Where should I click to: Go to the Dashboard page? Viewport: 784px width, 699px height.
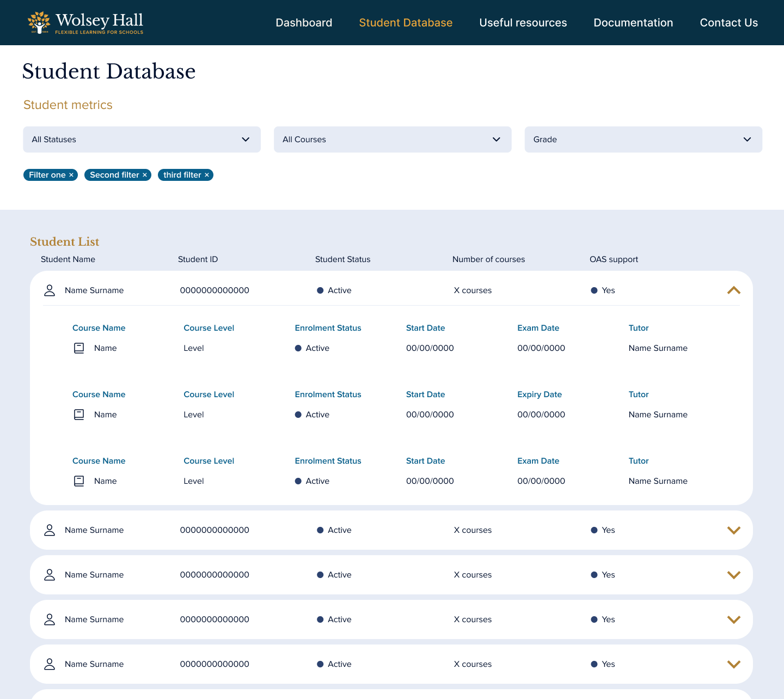click(304, 23)
